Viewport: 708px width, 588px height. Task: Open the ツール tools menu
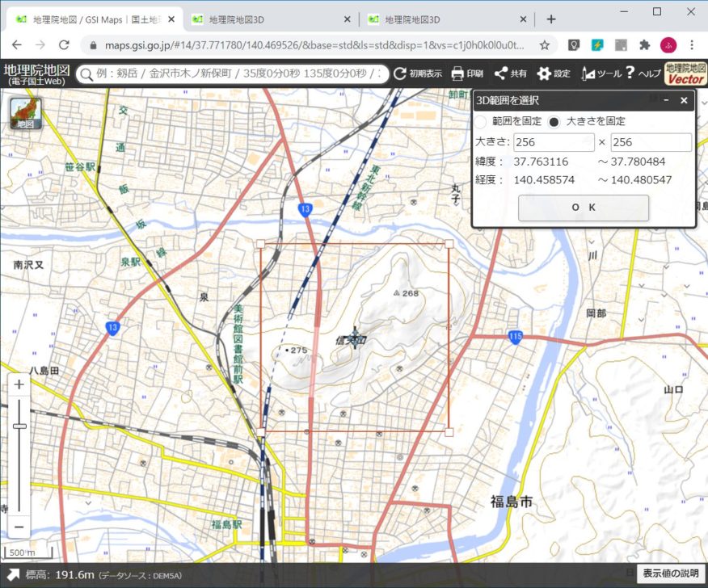pos(601,73)
